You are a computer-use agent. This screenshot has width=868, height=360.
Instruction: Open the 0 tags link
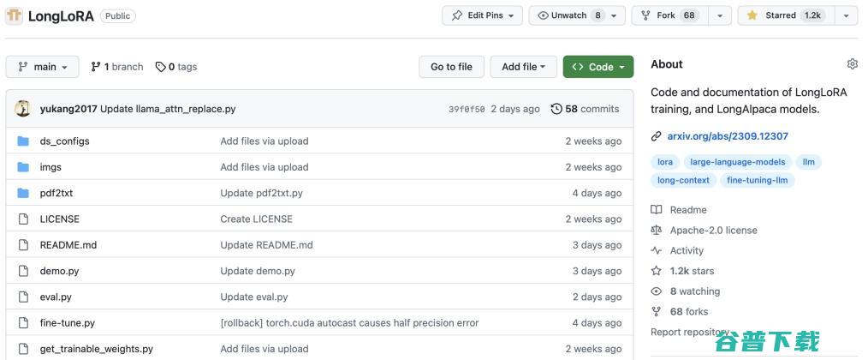point(176,67)
